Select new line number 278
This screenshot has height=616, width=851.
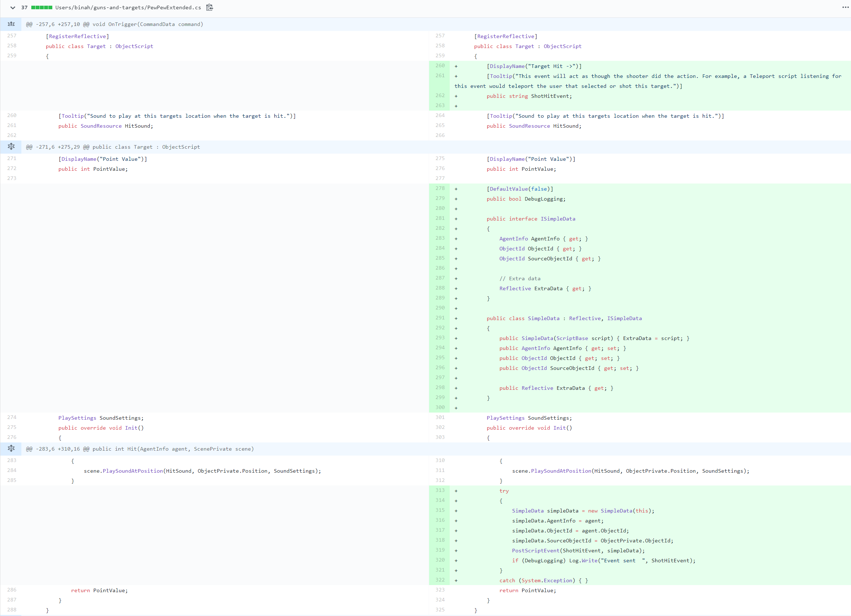pos(440,188)
